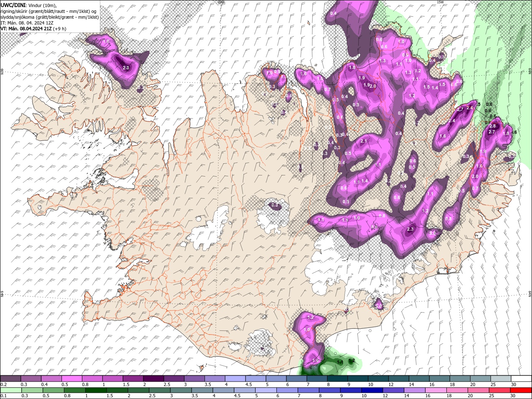Screen dimensions: 532x399
Task: Click the palest green rain swatch at 0.1
Action: (x=11, y=390)
